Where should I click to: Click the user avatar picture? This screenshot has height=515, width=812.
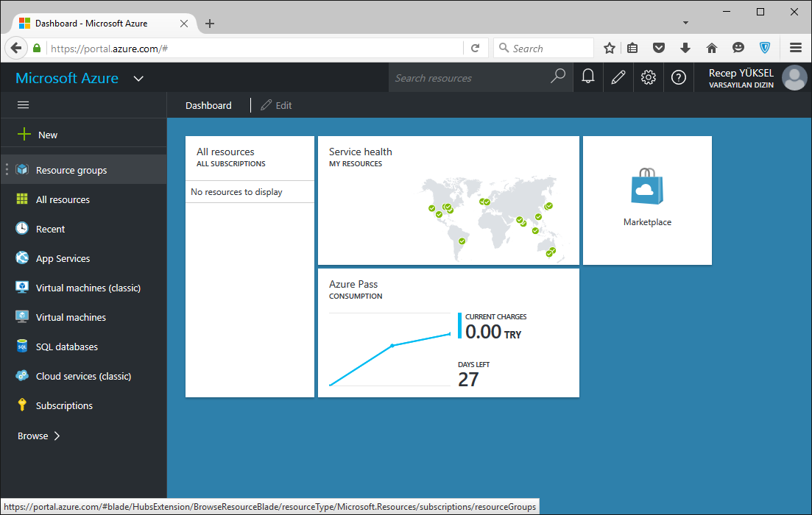click(794, 78)
